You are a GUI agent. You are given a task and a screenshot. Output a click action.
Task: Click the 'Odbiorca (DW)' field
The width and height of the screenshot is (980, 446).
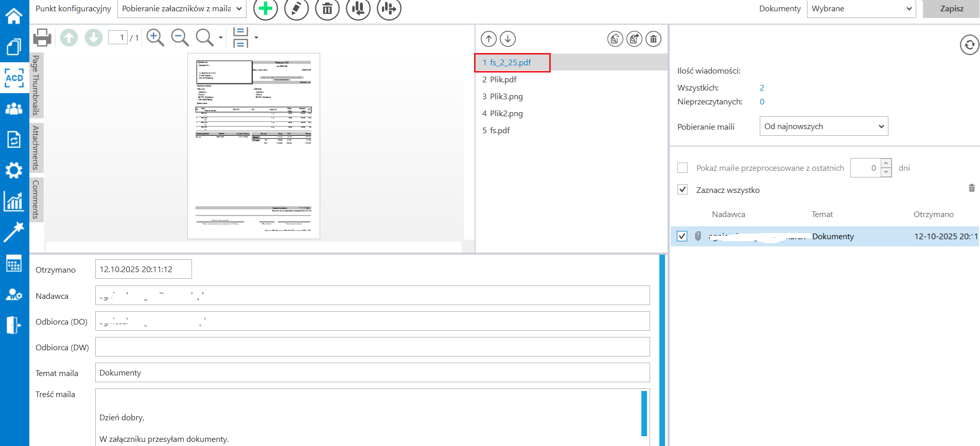coord(373,347)
